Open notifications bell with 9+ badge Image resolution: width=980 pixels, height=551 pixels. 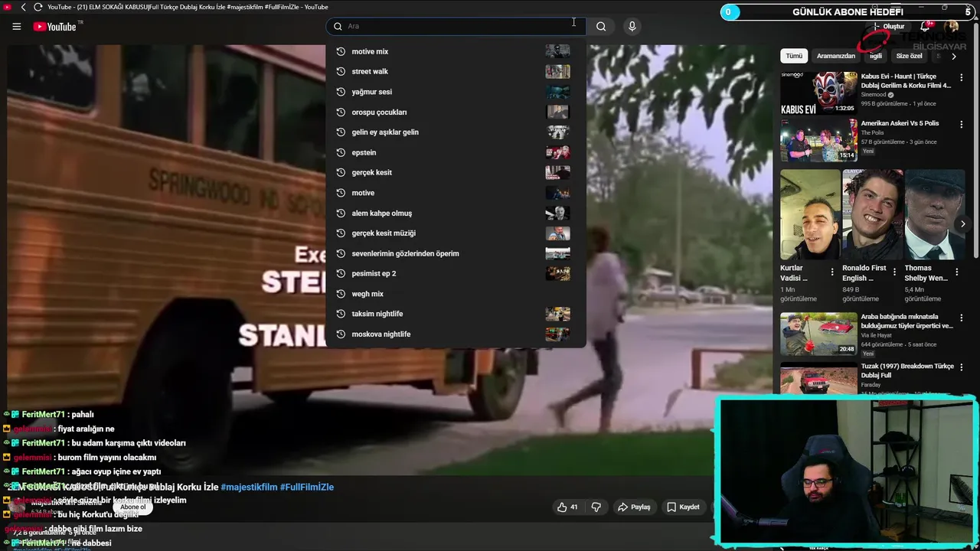(927, 27)
